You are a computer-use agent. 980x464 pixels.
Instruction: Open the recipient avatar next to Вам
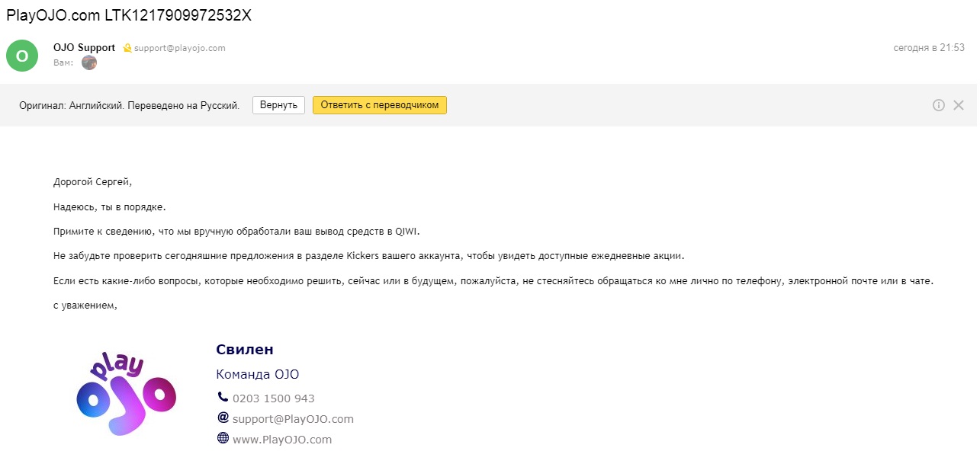[89, 62]
